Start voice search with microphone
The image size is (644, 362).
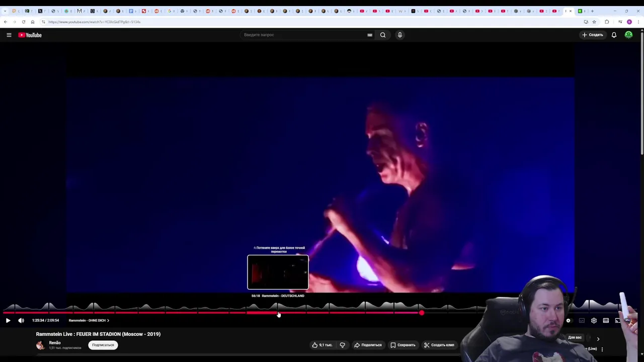(400, 35)
